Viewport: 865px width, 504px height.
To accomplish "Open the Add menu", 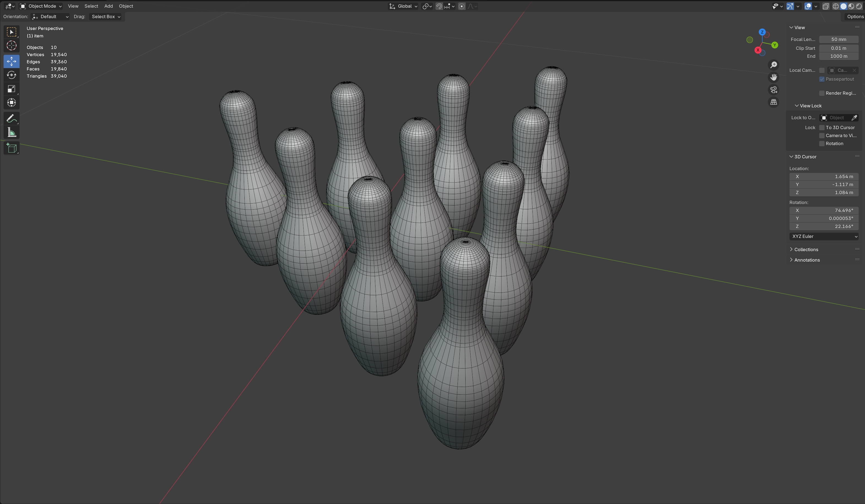I will coord(109,6).
